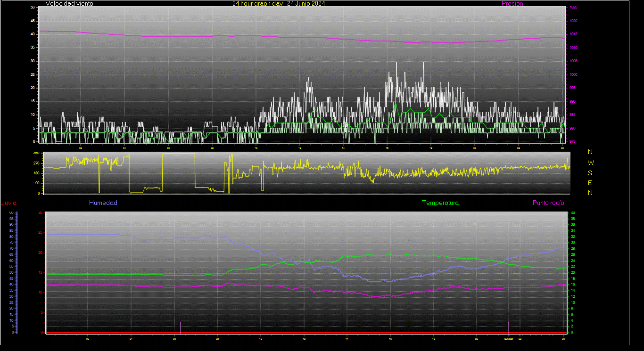Click "15" on the red rain axis
Screen dimensions: 644x351
coord(40,273)
